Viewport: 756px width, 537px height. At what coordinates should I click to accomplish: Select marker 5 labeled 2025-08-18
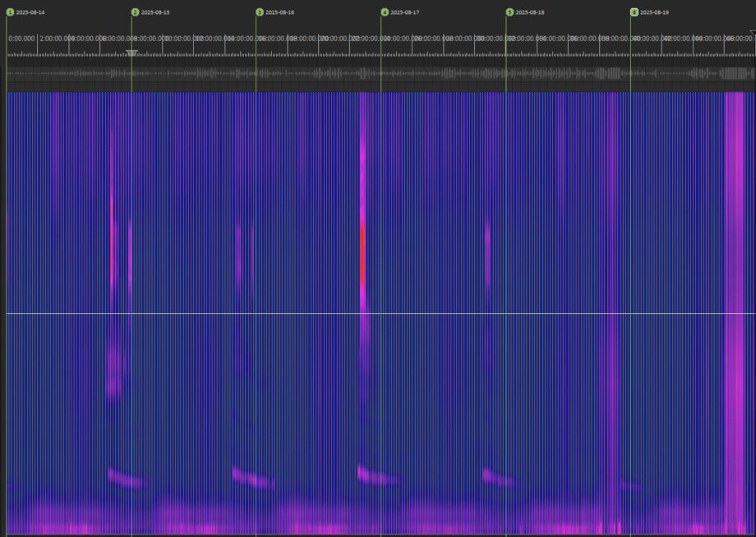[x=509, y=12]
